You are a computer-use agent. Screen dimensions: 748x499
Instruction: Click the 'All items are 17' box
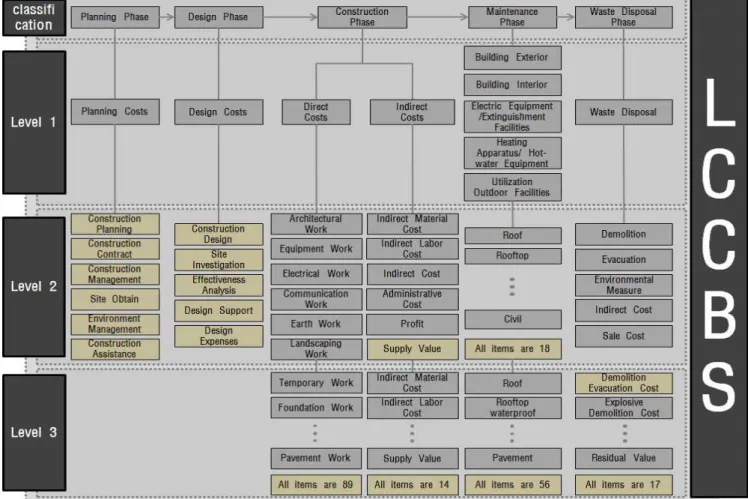point(623,485)
